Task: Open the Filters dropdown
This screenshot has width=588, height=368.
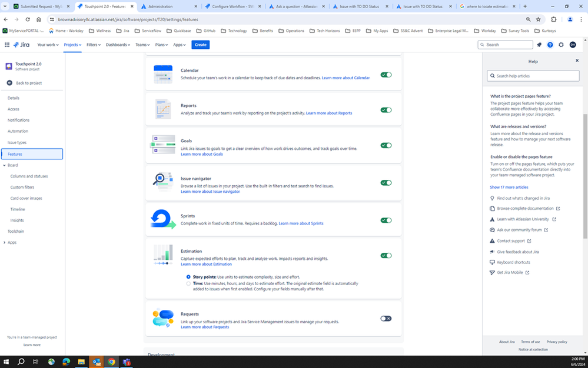Action: [94, 45]
